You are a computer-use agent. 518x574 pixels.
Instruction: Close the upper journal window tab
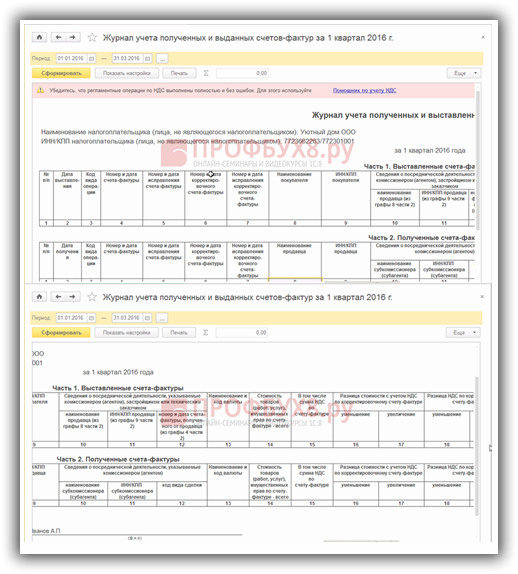pos(483,37)
